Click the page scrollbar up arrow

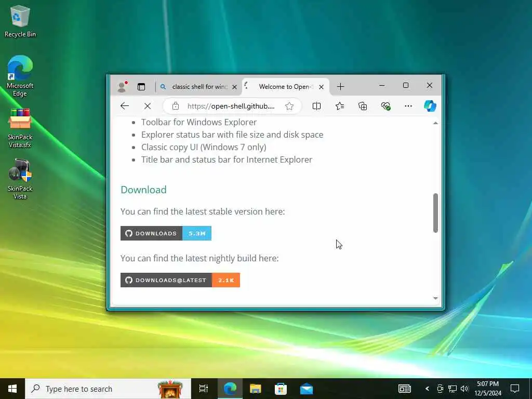[x=435, y=123]
